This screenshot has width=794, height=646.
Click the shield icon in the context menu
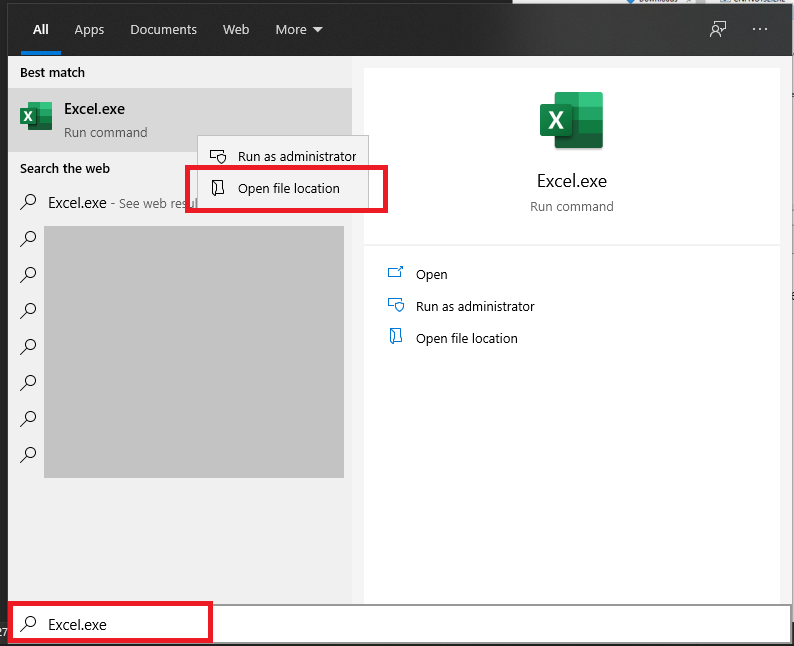click(x=218, y=156)
